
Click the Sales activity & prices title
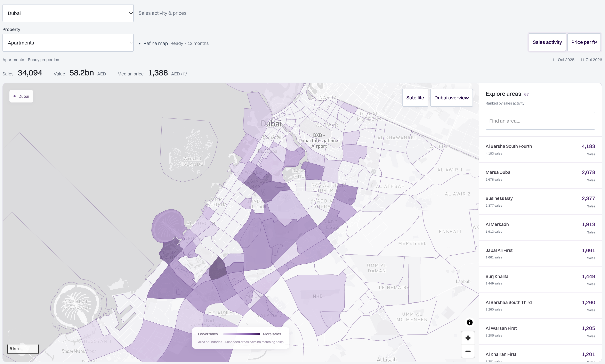(162, 13)
